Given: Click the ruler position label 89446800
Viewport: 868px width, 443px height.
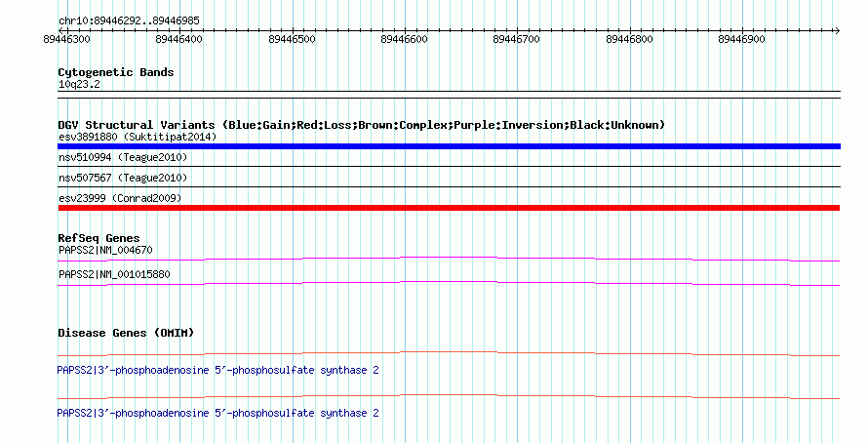Looking at the screenshot, I should coord(629,39).
